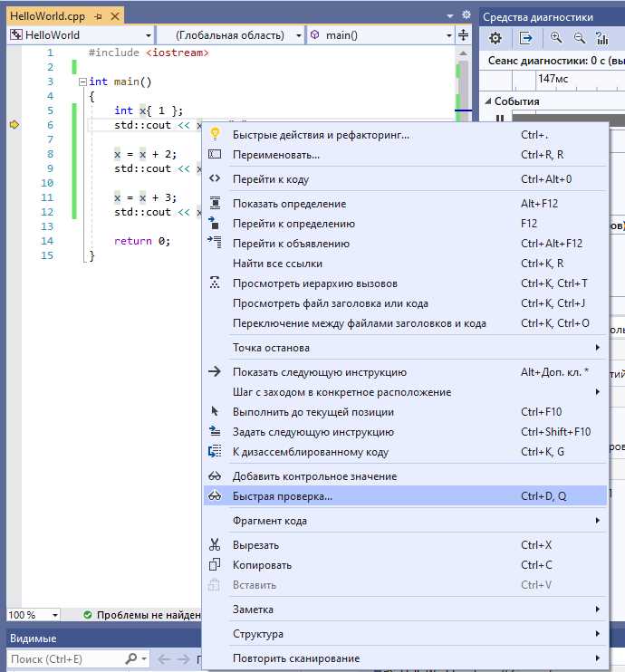625x672 pixels.
Task: Choose Задать следующую инструкцию
Action: pyautogui.click(x=405, y=432)
